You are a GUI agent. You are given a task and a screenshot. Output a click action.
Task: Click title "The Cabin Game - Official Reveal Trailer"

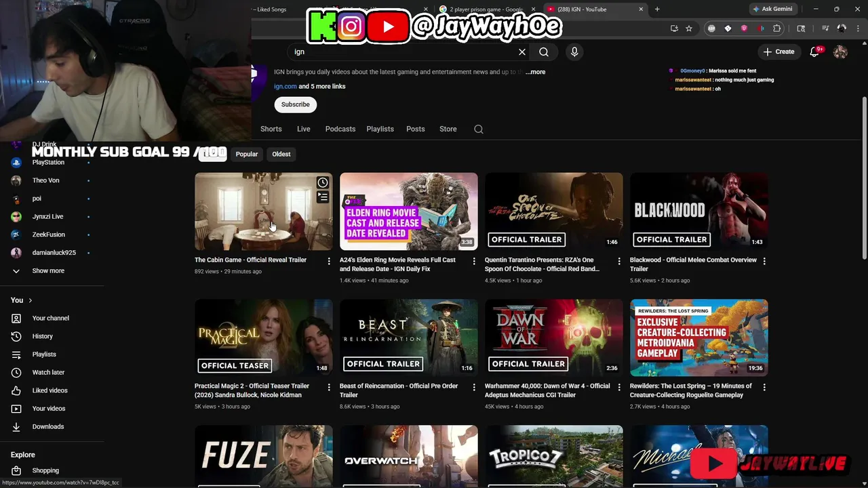point(250,260)
